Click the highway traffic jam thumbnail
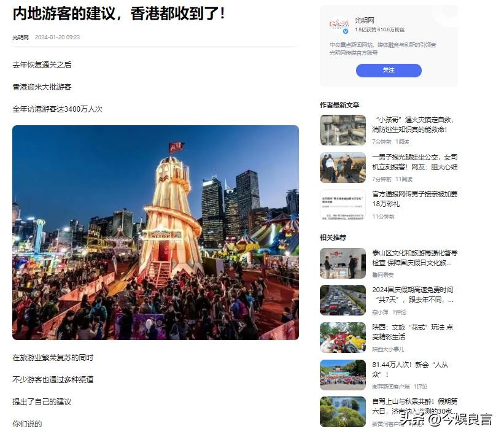This screenshot has height=437, width=504. 343,300
